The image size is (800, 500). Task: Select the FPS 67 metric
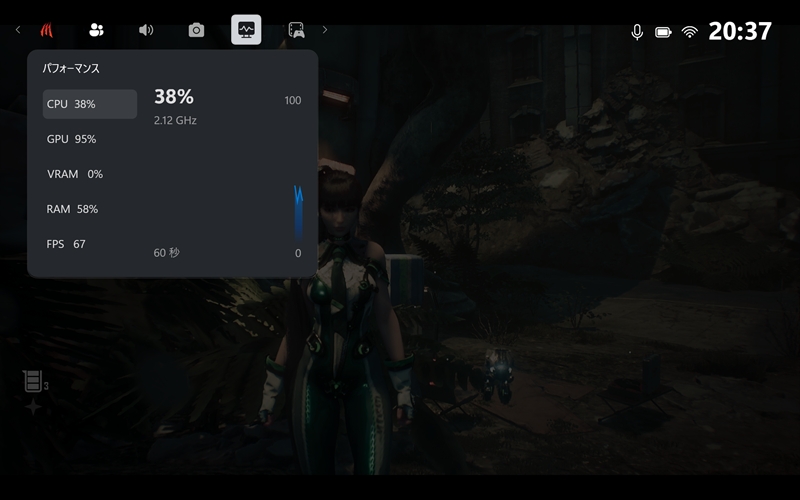[x=90, y=244]
